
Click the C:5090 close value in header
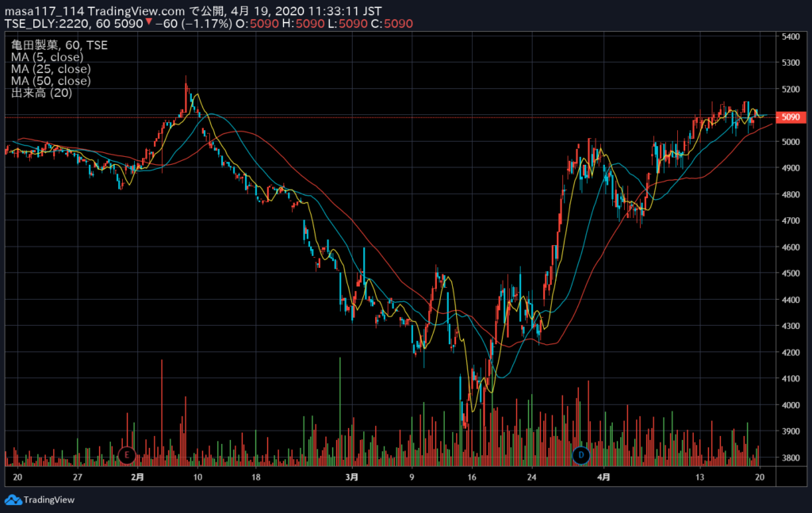pos(392,24)
